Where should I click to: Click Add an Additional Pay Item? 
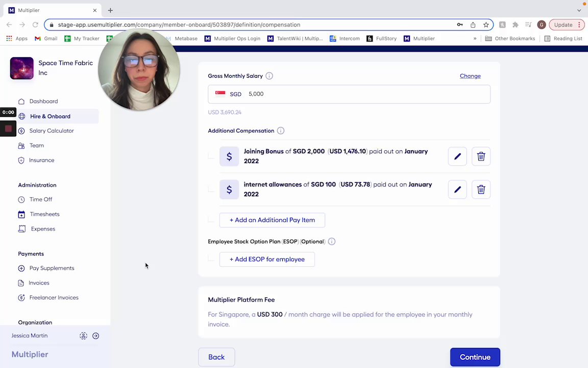pyautogui.click(x=272, y=220)
